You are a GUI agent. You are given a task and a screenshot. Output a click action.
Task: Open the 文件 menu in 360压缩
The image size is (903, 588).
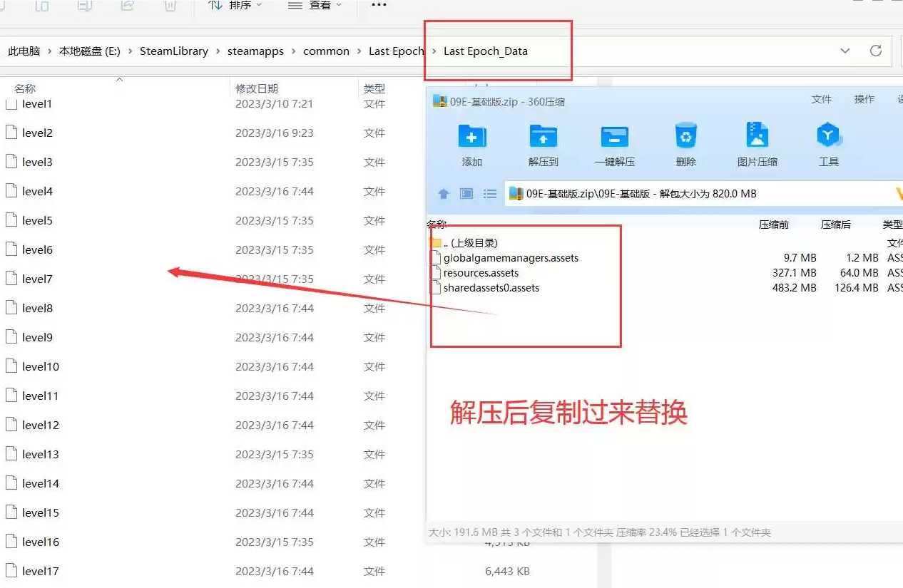point(822,100)
